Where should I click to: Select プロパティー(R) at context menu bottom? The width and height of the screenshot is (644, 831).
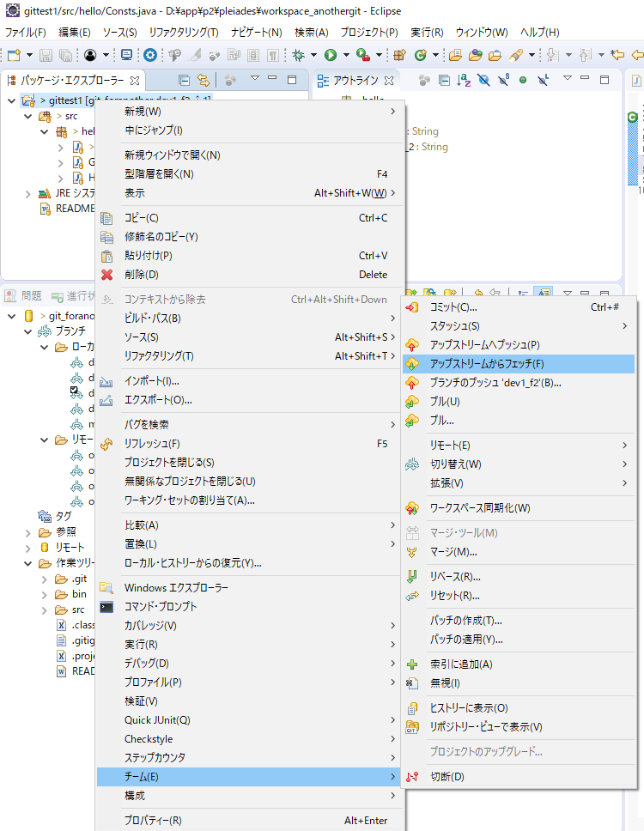[x=249, y=821]
